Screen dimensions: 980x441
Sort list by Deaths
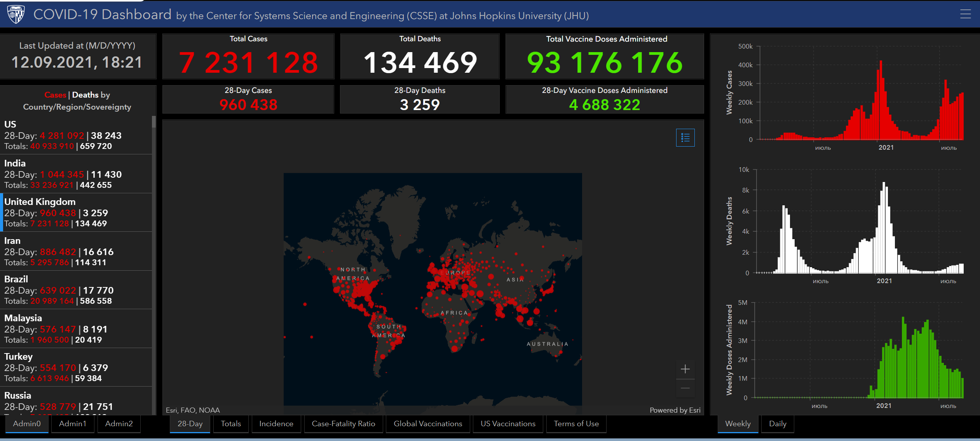tap(85, 95)
